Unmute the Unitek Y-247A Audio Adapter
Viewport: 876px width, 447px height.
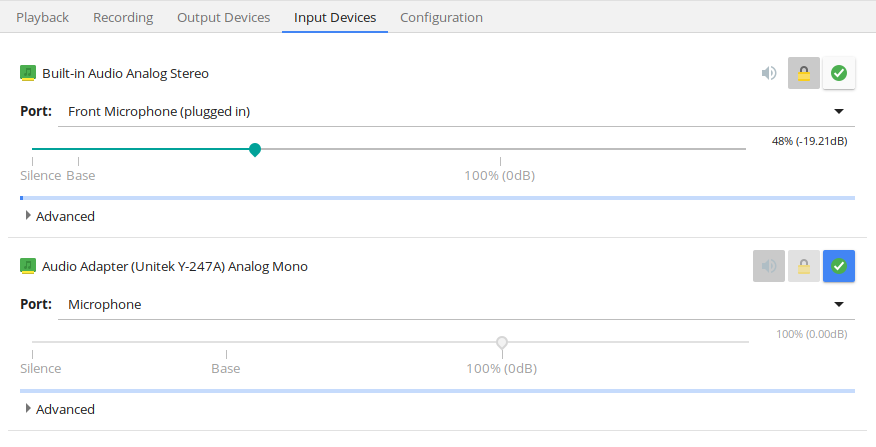[x=769, y=266]
